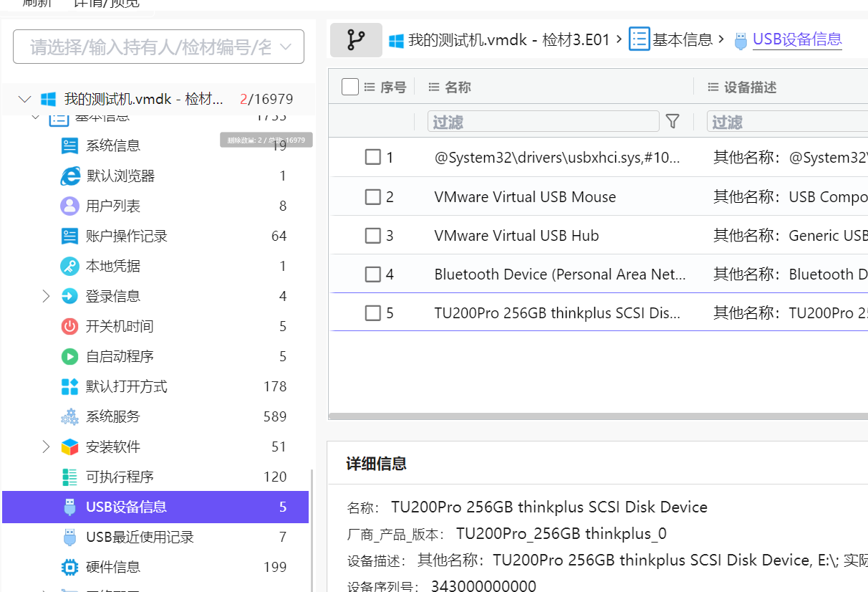Image resolution: width=868 pixels, height=592 pixels.
Task: Click 基本信息 breadcrumb text
Action: [683, 39]
